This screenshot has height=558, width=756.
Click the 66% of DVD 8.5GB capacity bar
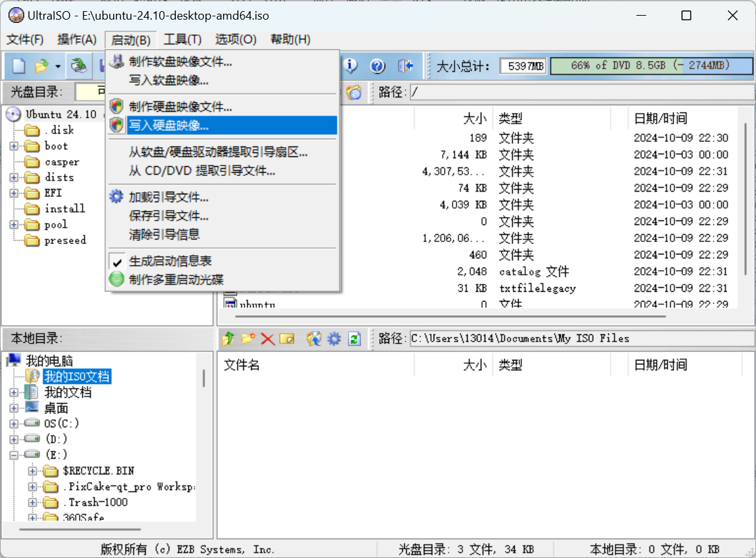click(651, 65)
